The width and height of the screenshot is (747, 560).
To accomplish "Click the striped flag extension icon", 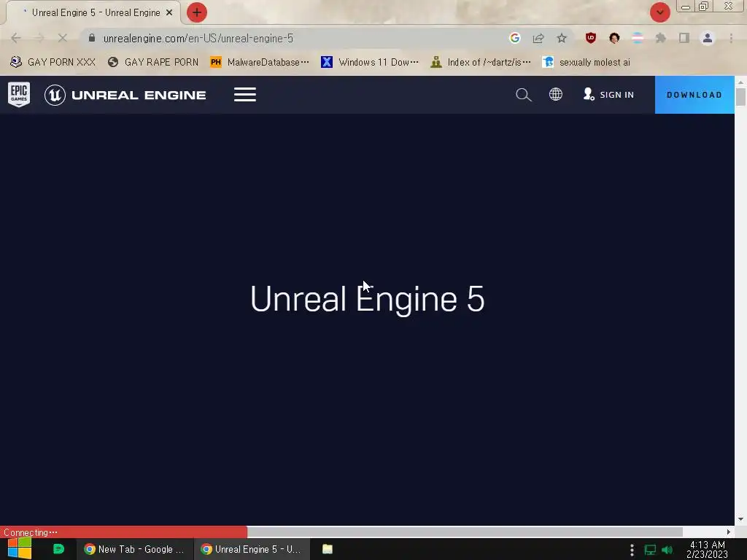I will point(638,38).
